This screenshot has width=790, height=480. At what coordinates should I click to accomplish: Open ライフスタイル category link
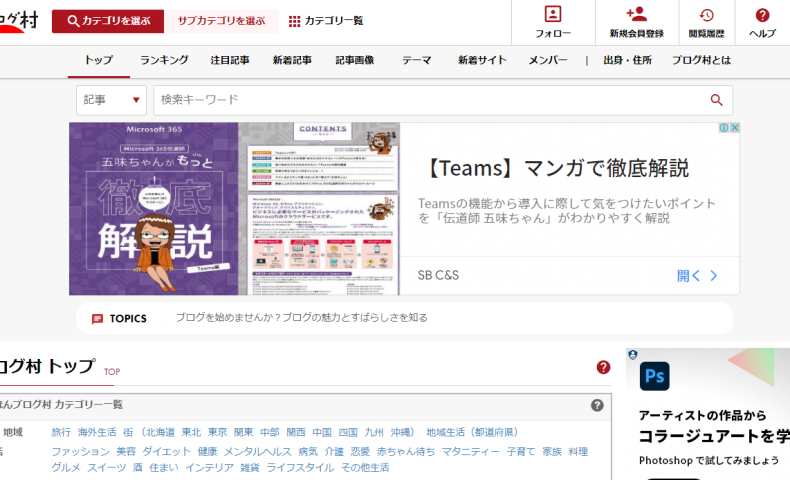point(300,467)
